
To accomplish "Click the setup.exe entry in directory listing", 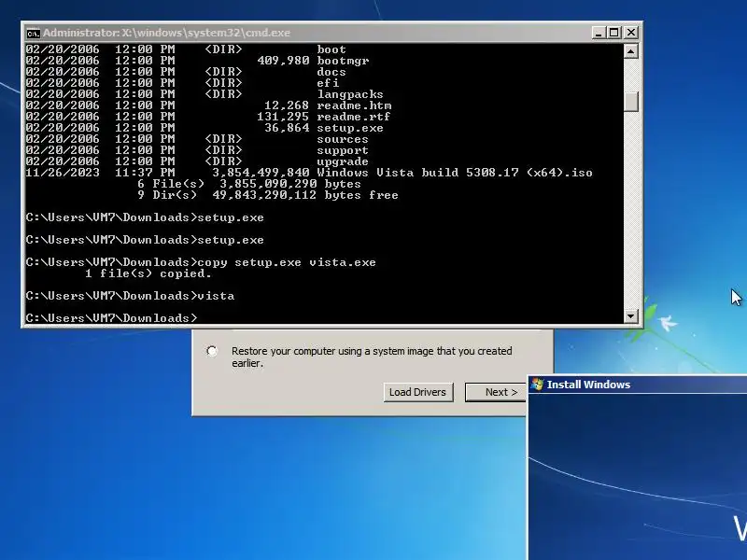I will pos(350,128).
